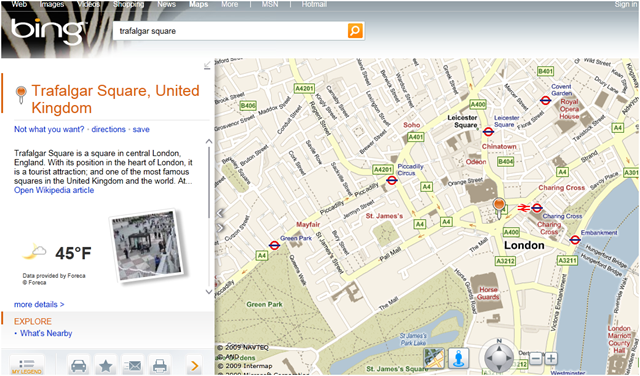The width and height of the screenshot is (640, 376).
Task: Expand toolbar with the orange right chevron
Action: point(195,365)
